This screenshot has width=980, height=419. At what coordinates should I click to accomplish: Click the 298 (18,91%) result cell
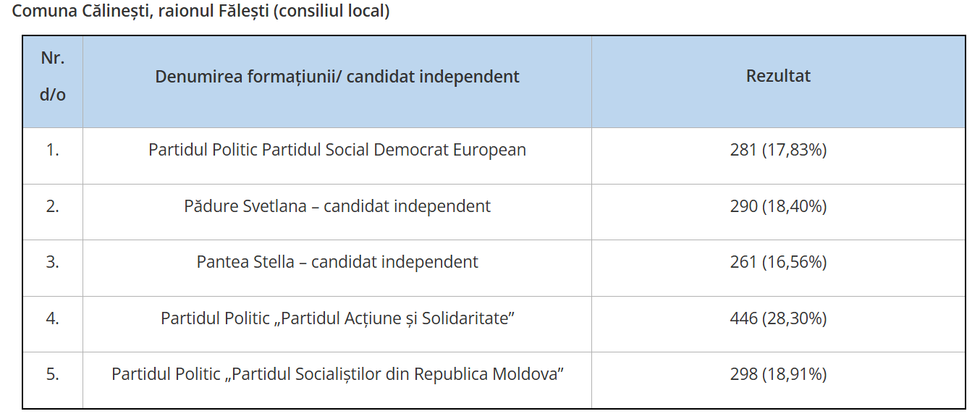tap(778, 374)
